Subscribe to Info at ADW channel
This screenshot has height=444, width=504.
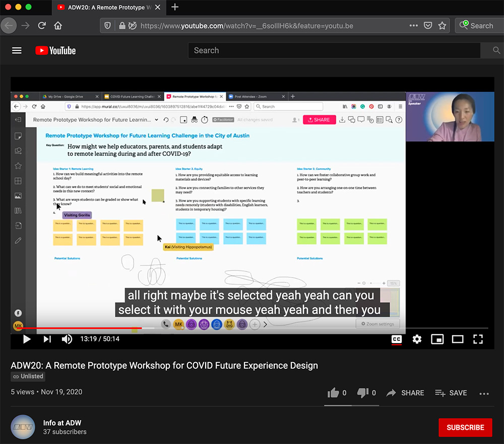[465, 427]
